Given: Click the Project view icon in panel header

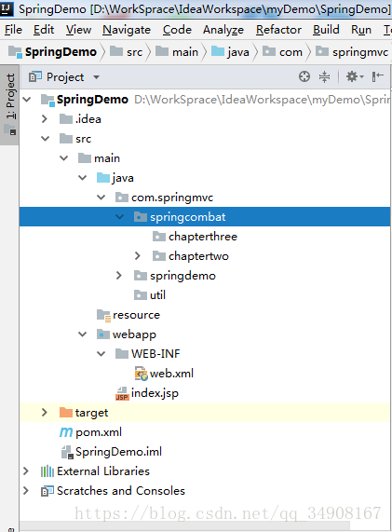Looking at the screenshot, I should (x=35, y=76).
